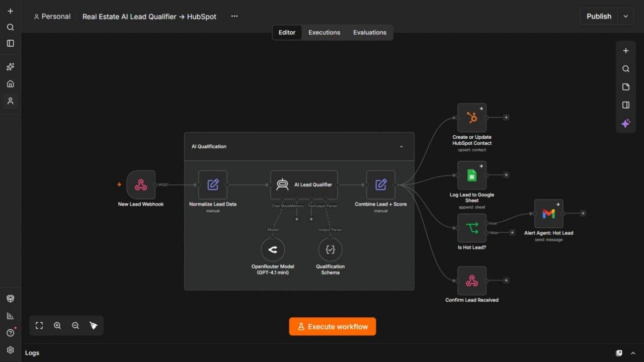The width and height of the screenshot is (644, 362).
Task: Click the Publish button
Action: [599, 16]
